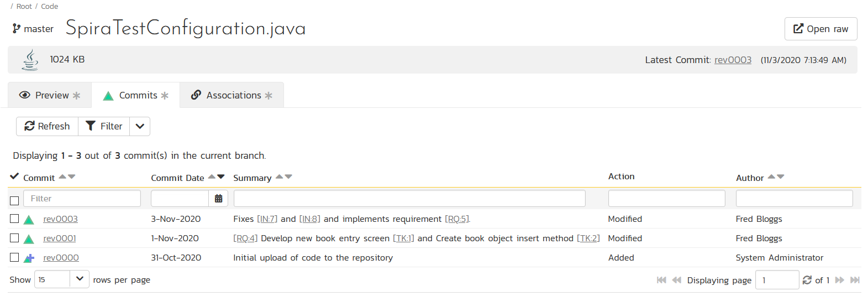Click the Summary filter text field
The image size is (868, 296).
[409, 199]
